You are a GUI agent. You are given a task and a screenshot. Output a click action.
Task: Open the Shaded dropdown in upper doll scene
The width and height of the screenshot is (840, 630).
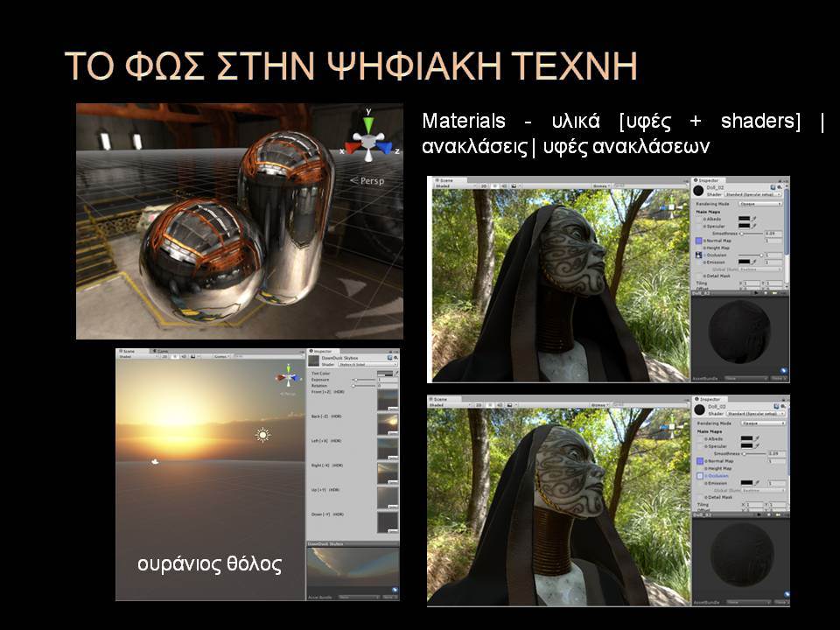[458, 185]
